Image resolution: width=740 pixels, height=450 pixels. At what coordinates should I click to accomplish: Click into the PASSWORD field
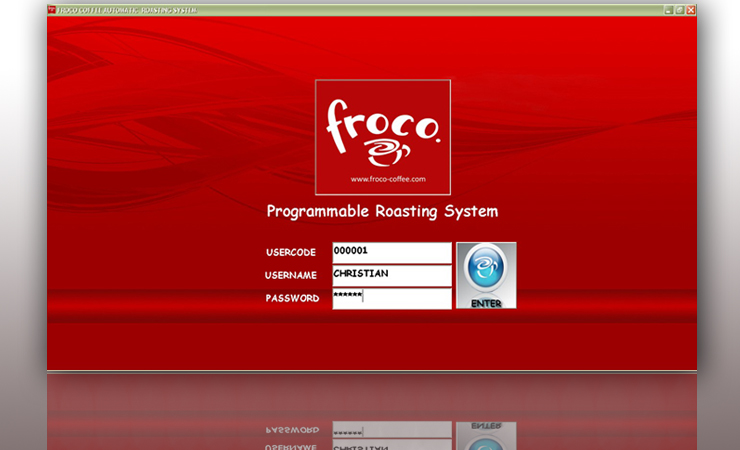coord(392,299)
